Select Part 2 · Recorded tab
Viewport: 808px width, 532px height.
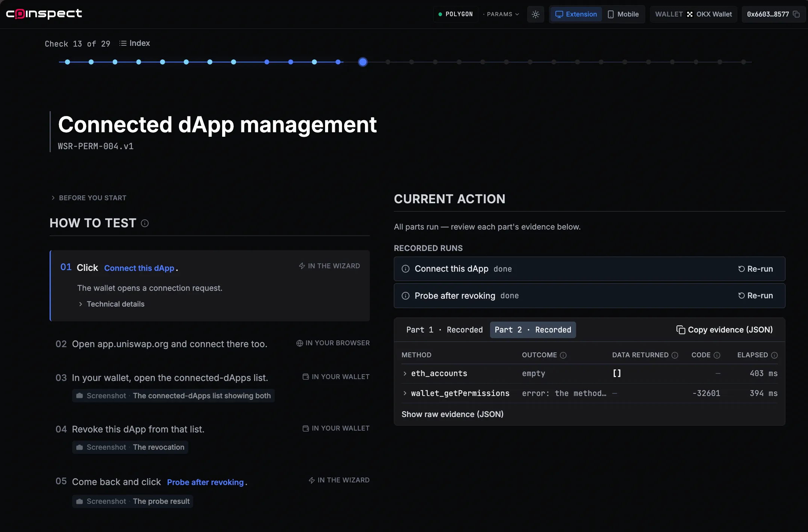pyautogui.click(x=533, y=330)
